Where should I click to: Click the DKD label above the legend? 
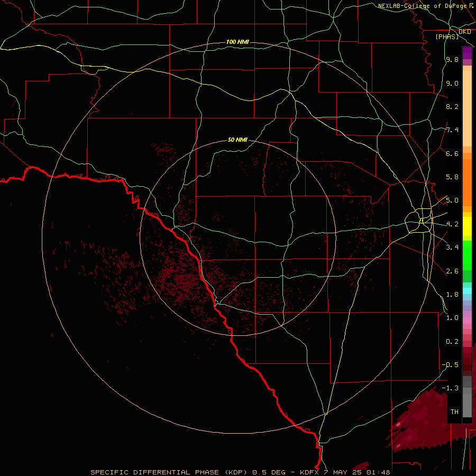click(464, 32)
